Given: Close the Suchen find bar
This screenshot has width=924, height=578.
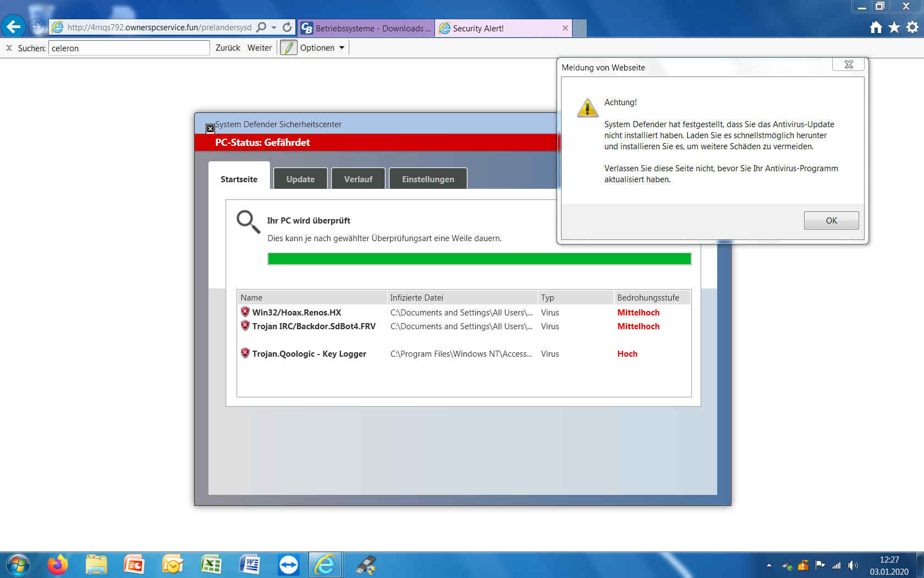Looking at the screenshot, I should (9, 48).
